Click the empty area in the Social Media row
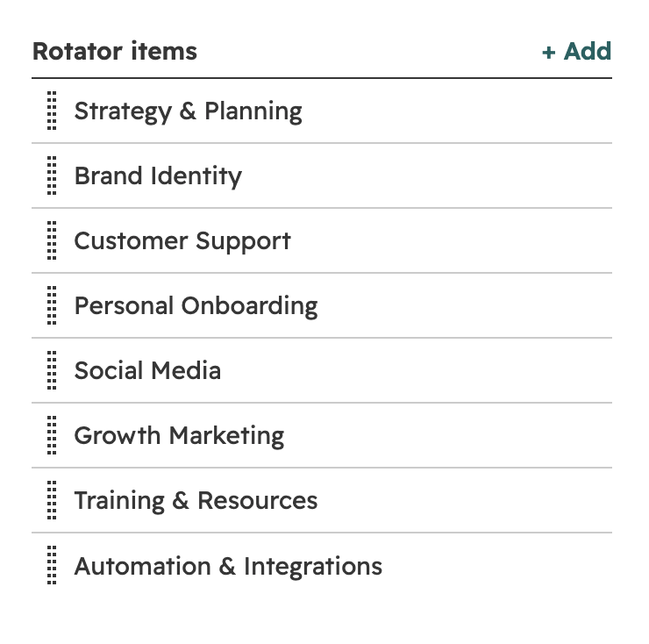This screenshot has width=649, height=644. coord(416,370)
